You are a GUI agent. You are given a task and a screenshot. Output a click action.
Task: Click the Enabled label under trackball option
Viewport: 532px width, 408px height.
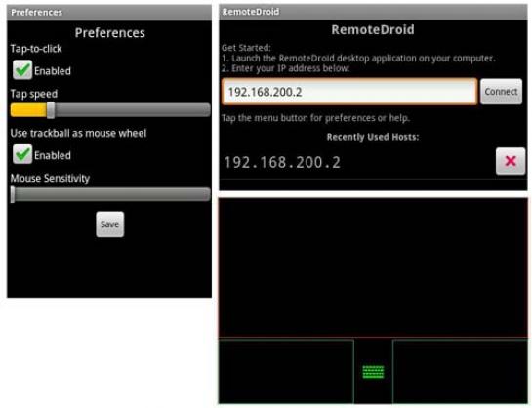53,155
